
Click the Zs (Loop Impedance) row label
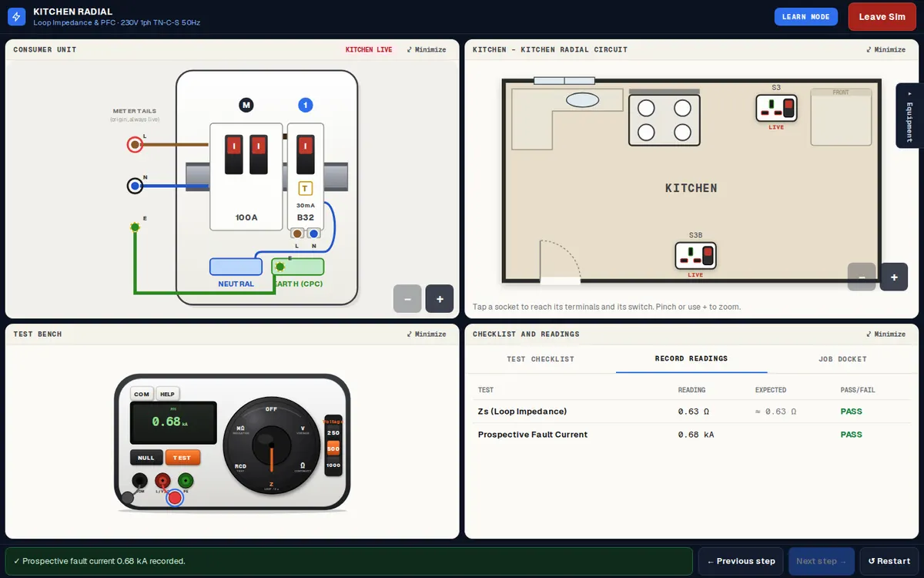coord(522,412)
